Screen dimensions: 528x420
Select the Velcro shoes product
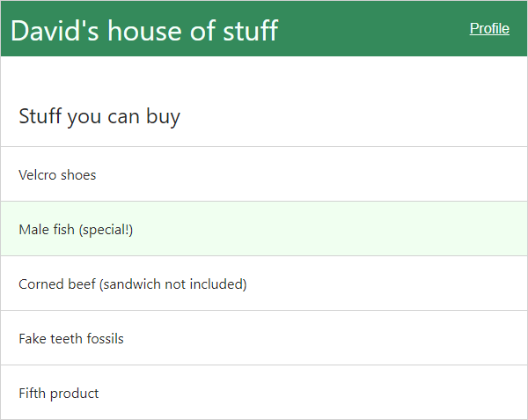[x=57, y=174]
